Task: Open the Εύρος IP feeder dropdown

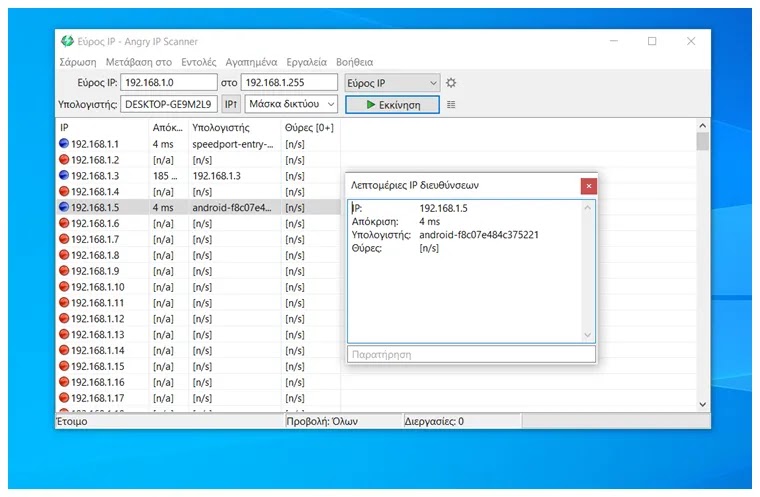Action: [392, 83]
